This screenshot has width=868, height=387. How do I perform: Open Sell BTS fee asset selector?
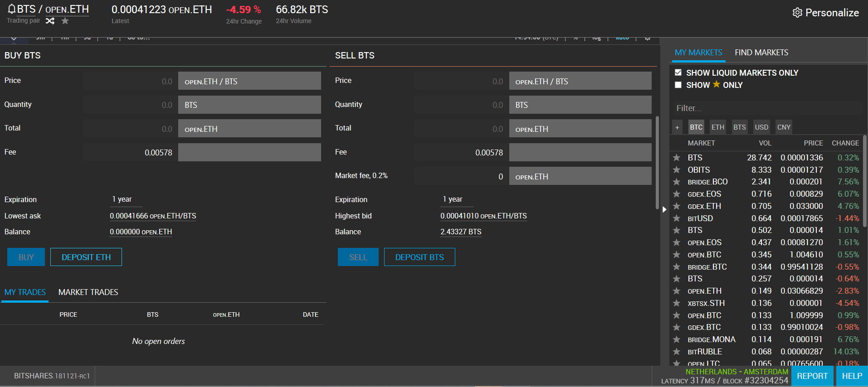click(x=580, y=152)
